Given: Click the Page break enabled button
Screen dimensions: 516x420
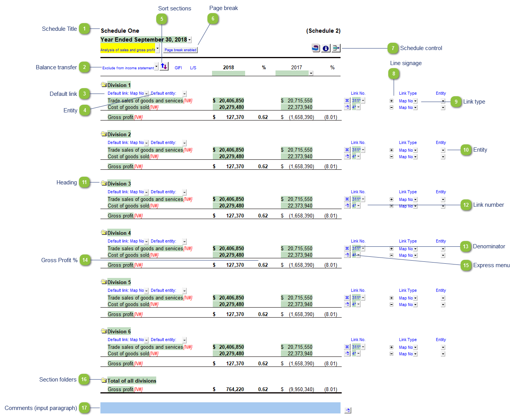Looking at the screenshot, I should (x=180, y=50).
